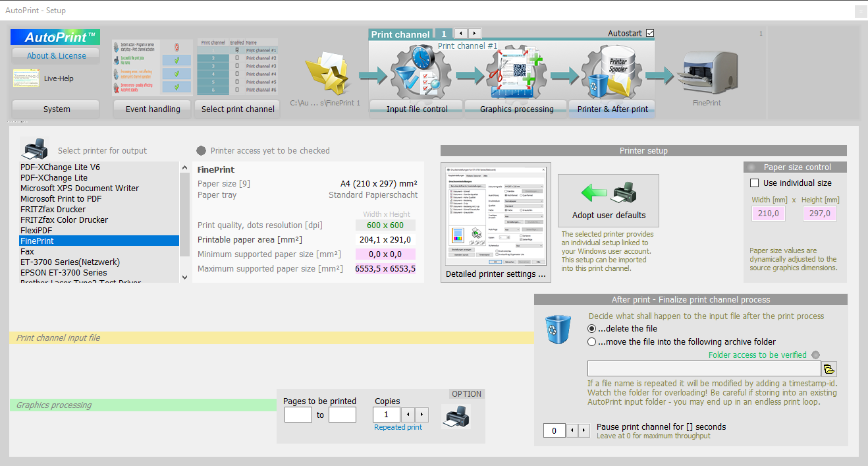868x466 pixels.
Task: Click the Select print channel button
Action: [238, 109]
